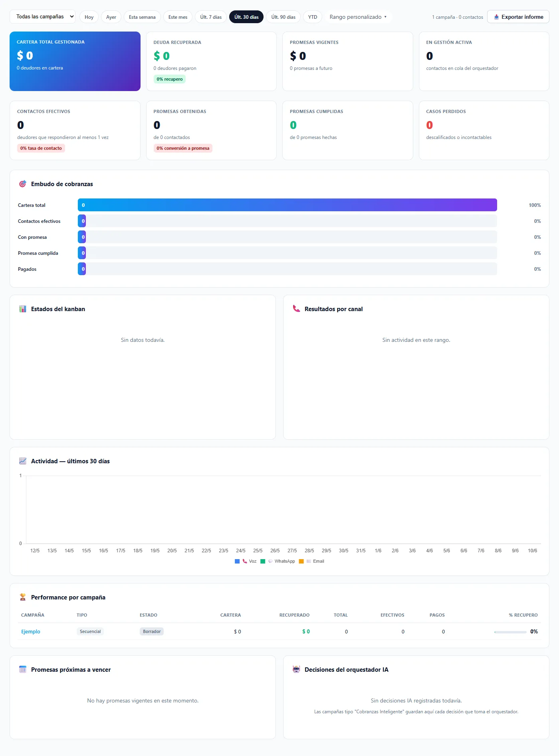Viewport: 559px width, 756px height.
Task: Choose the Últ. 30 días filter
Action: (x=246, y=17)
